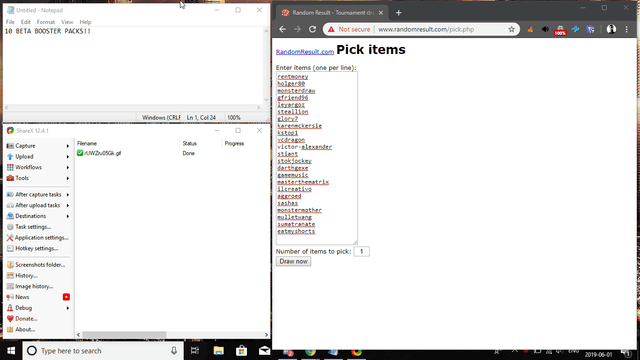The image size is (640, 360).
Task: Open Notepad's Format menu
Action: coord(45,22)
